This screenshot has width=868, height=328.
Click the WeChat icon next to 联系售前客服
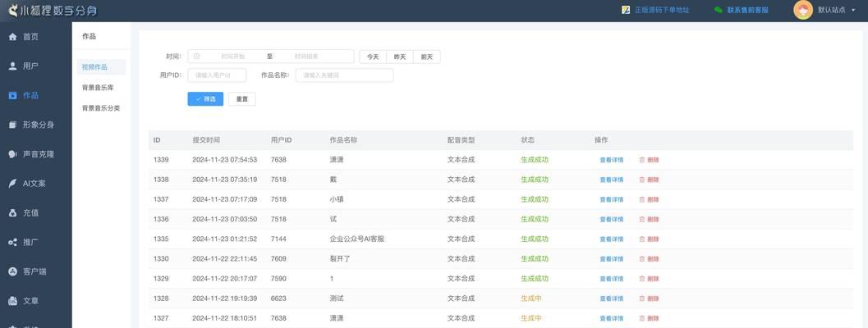718,10
